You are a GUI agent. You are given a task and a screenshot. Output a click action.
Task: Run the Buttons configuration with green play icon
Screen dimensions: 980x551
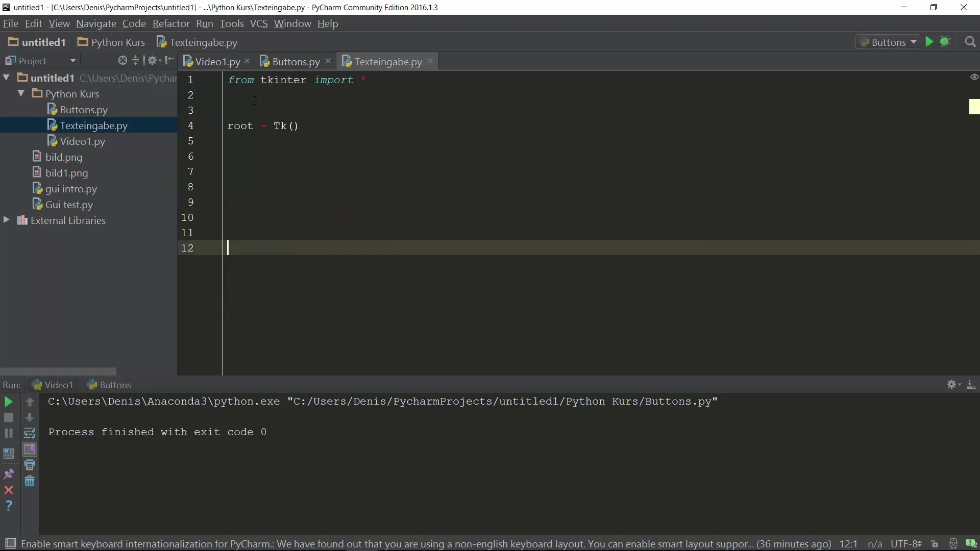pyautogui.click(x=929, y=42)
